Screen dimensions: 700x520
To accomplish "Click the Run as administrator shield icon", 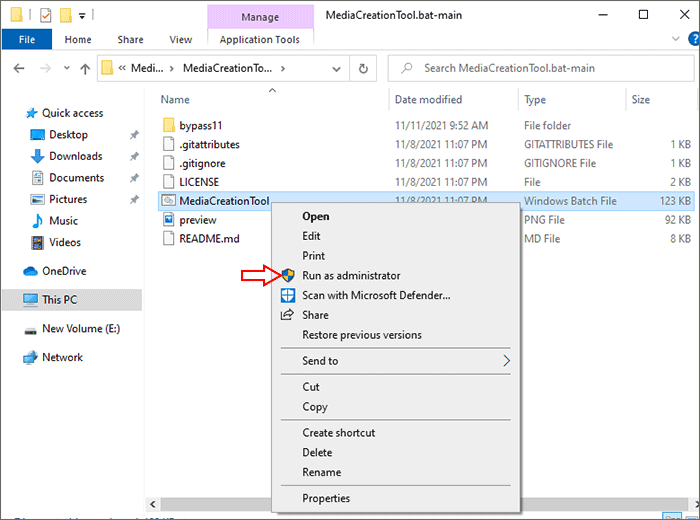I will click(288, 275).
